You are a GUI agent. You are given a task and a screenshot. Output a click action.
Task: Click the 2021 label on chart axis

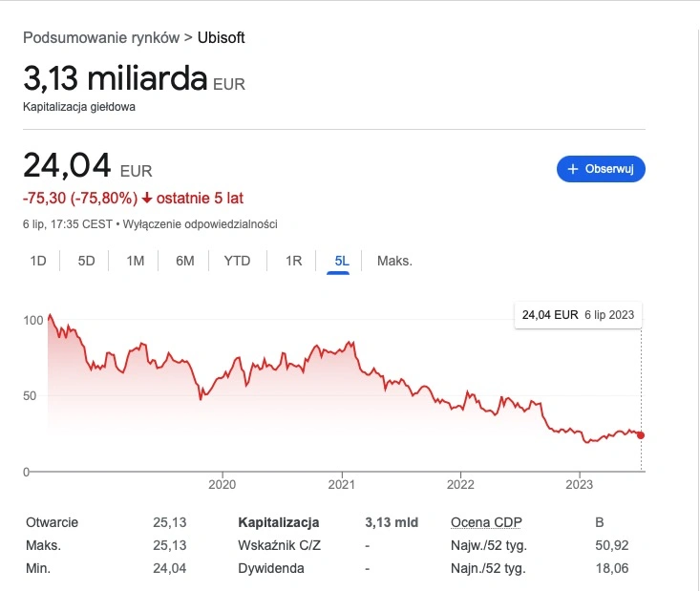coord(342,484)
